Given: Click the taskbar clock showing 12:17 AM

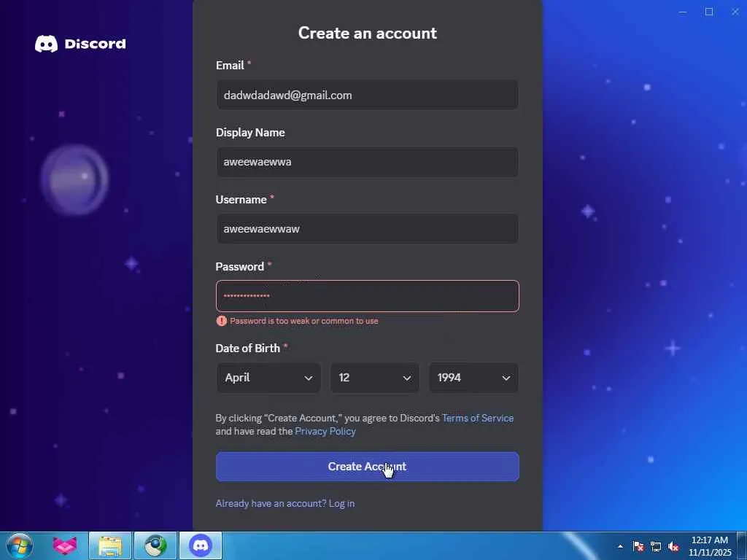Looking at the screenshot, I should tap(710, 546).
